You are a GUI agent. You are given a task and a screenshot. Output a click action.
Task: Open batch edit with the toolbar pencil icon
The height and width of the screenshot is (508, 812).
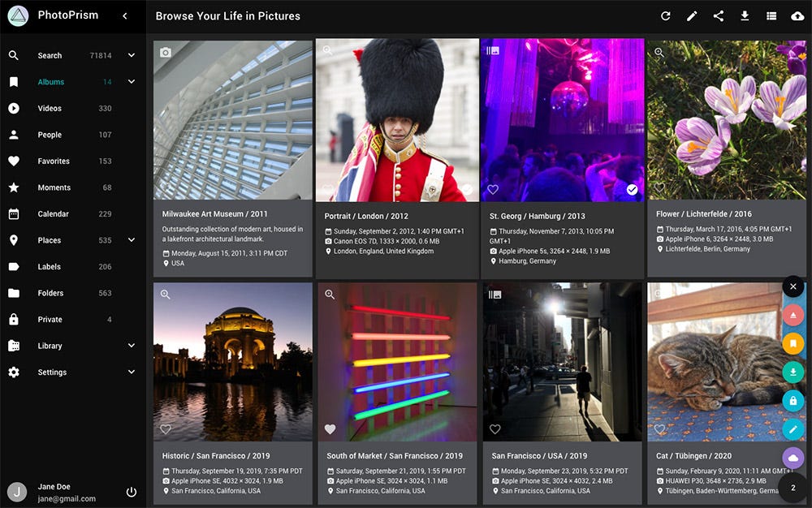[692, 15]
